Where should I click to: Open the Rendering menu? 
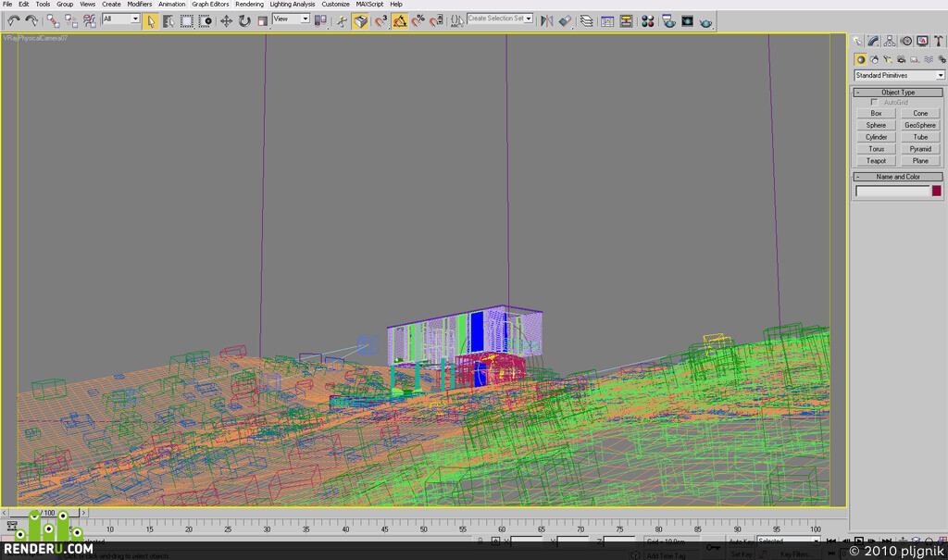click(249, 5)
